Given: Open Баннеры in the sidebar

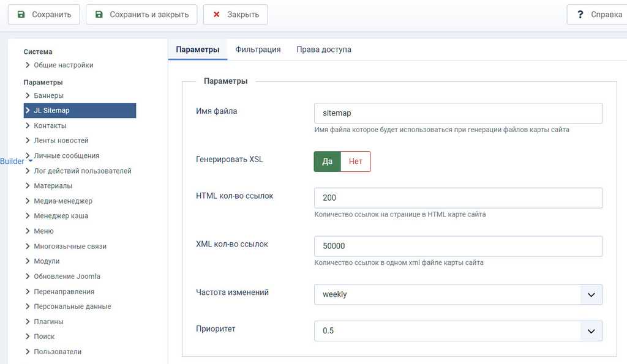Looking at the screenshot, I should [x=48, y=95].
